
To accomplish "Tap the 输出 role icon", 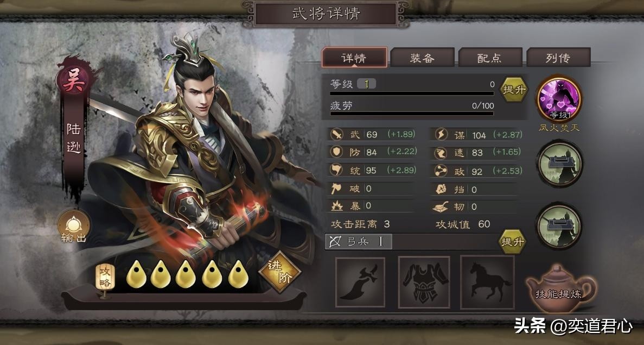I will click(74, 227).
